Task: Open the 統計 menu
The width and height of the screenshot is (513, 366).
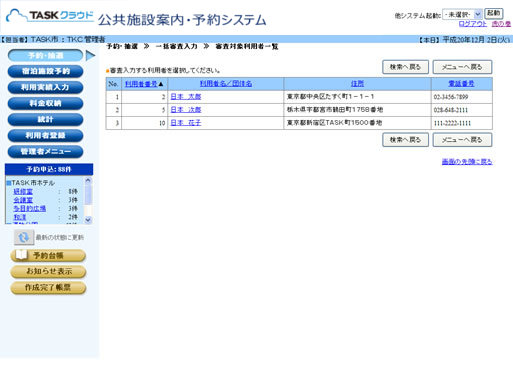Action: (45, 119)
